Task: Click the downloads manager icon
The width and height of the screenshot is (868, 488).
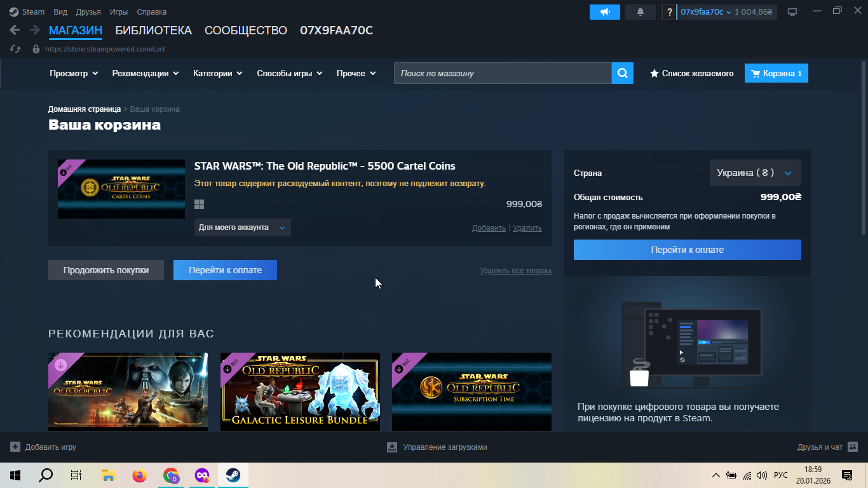Action: [x=392, y=447]
